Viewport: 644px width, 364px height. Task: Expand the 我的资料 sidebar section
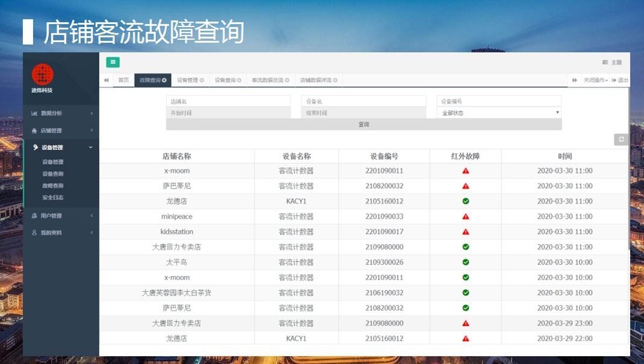click(61, 233)
